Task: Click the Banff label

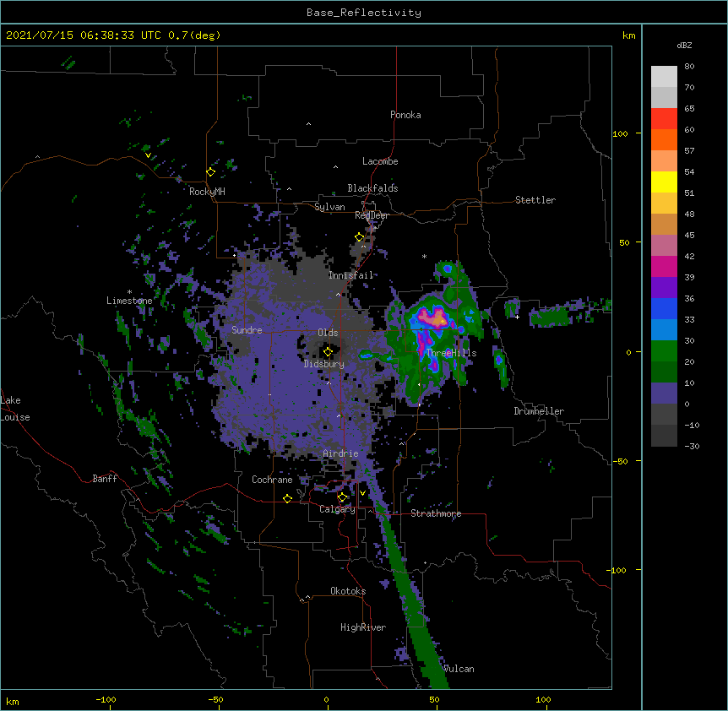Action: [x=105, y=479]
